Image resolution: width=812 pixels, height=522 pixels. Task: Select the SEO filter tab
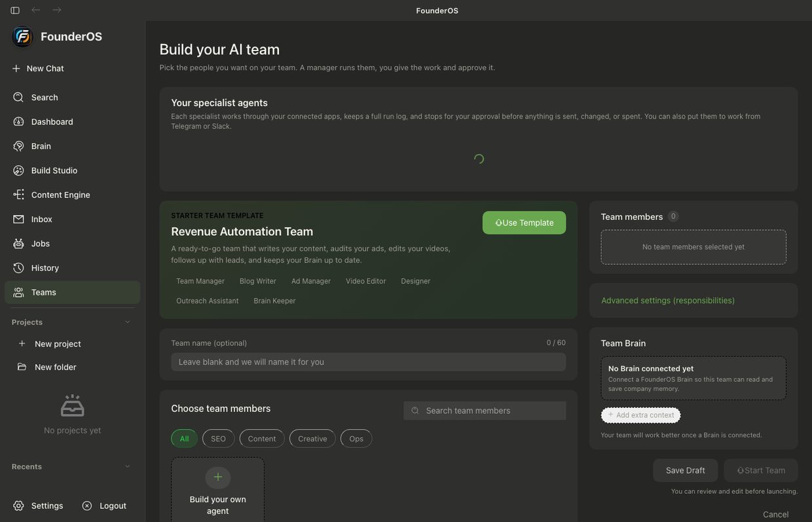pyautogui.click(x=218, y=439)
